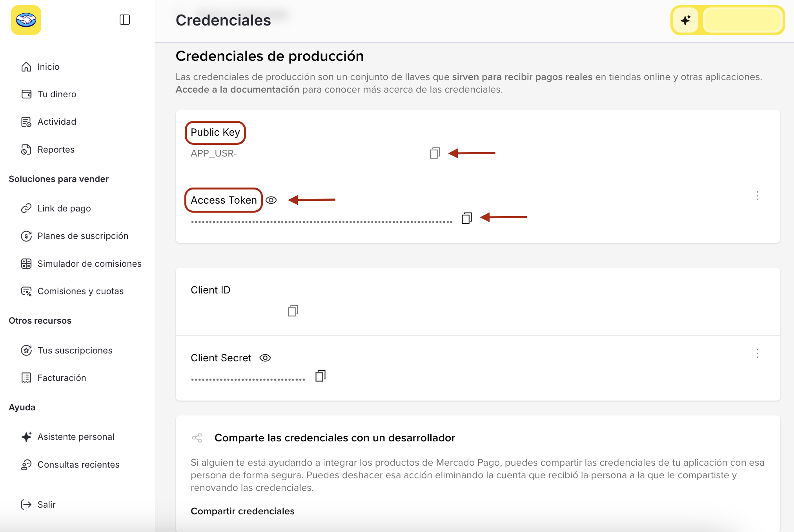Click the Salir logout icon
The width and height of the screenshot is (794, 532).
pos(26,505)
